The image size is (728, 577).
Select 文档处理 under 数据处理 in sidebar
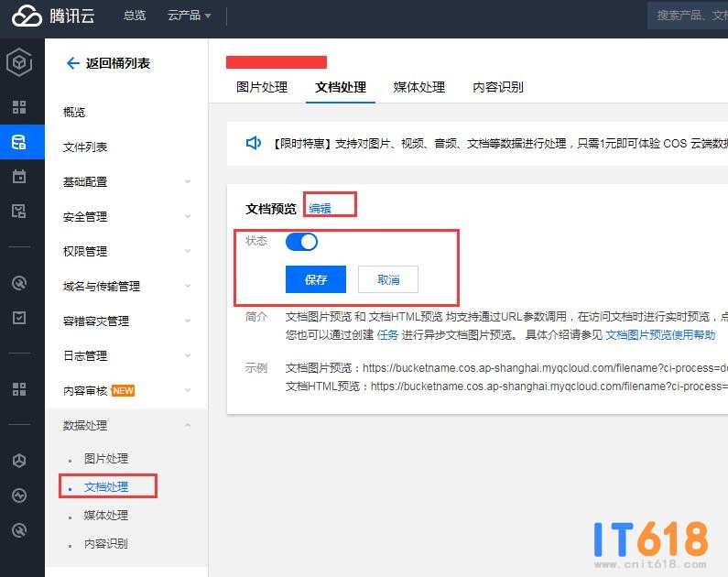[x=106, y=487]
